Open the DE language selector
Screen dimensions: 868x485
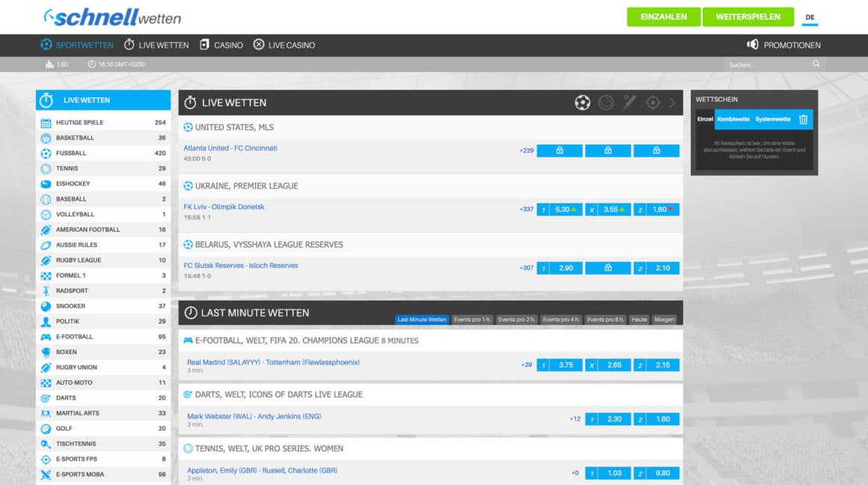[x=810, y=17]
